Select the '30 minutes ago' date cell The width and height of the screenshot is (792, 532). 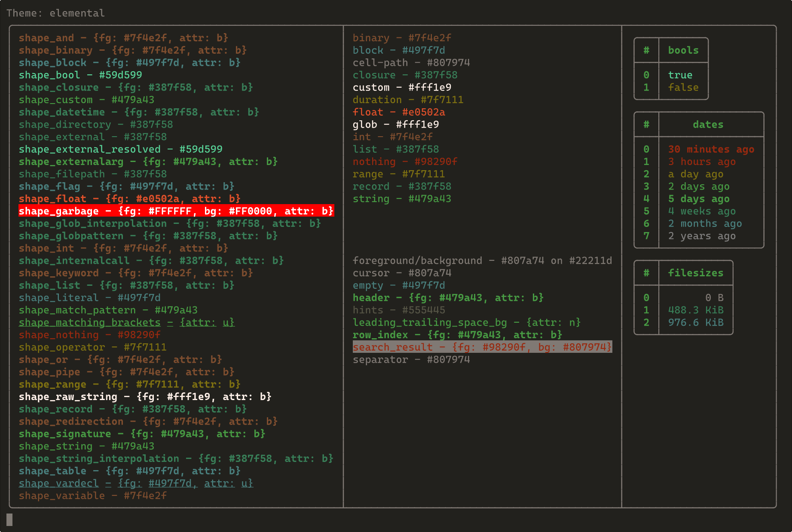coord(711,150)
